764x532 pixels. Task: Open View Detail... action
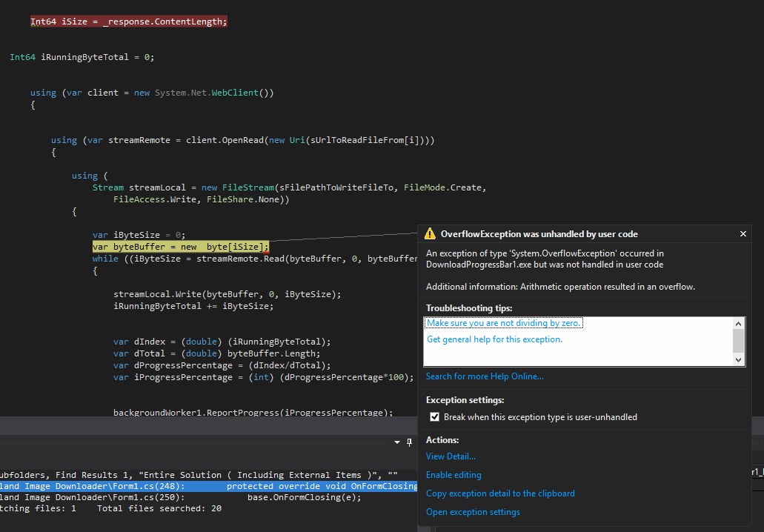tap(451, 456)
